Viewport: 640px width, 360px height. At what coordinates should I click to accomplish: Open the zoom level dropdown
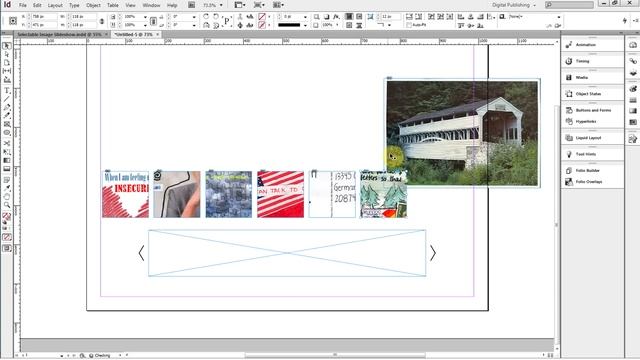(x=221, y=5)
